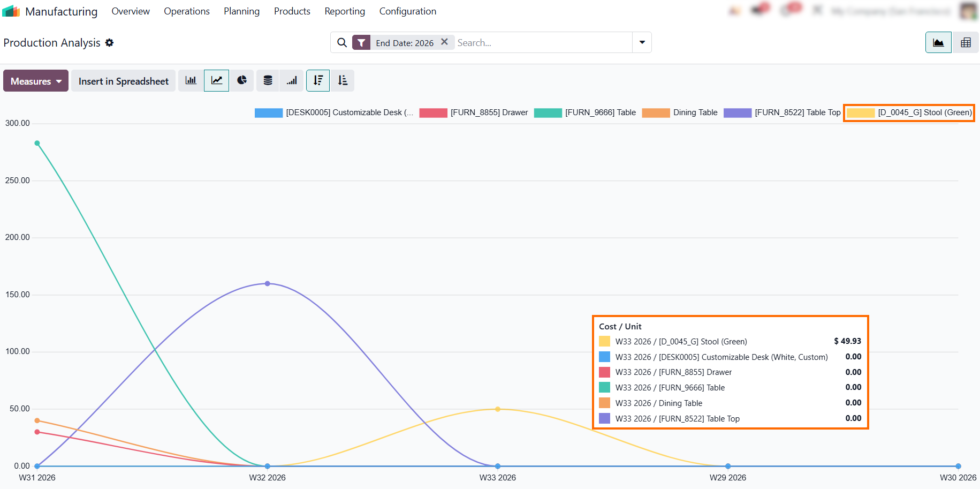This screenshot has width=980, height=489.
Task: Switch to bar chart view
Action: (x=191, y=81)
